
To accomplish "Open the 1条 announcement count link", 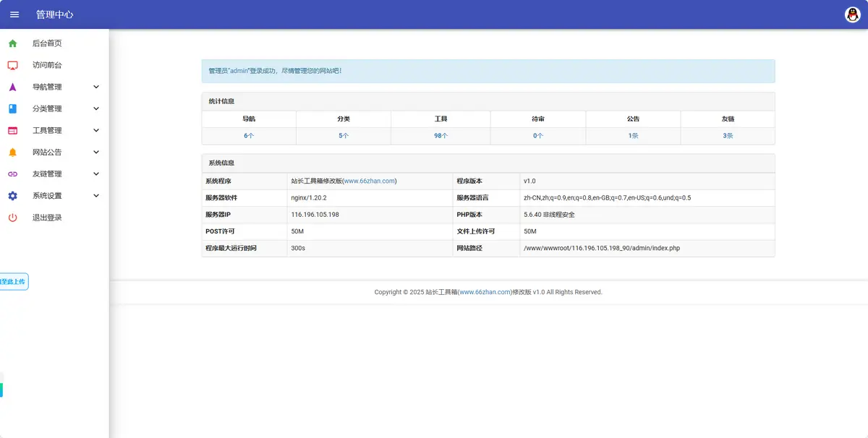I will coord(633,136).
